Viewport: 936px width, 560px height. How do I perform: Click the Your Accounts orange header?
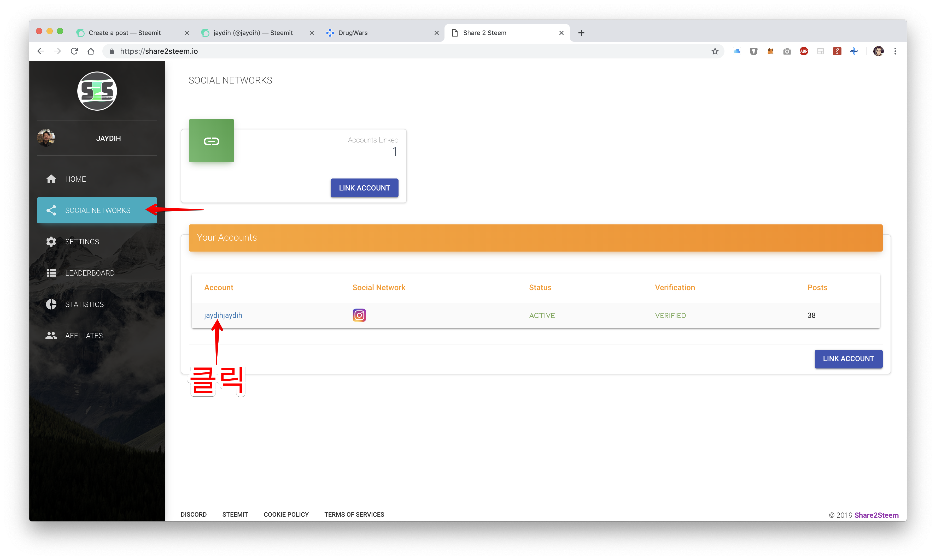(x=535, y=238)
